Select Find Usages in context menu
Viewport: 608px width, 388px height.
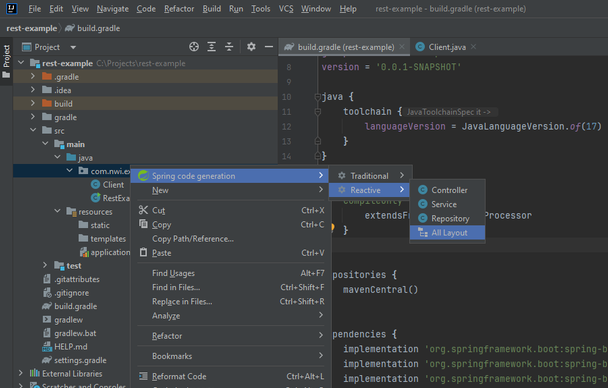[x=230, y=273]
